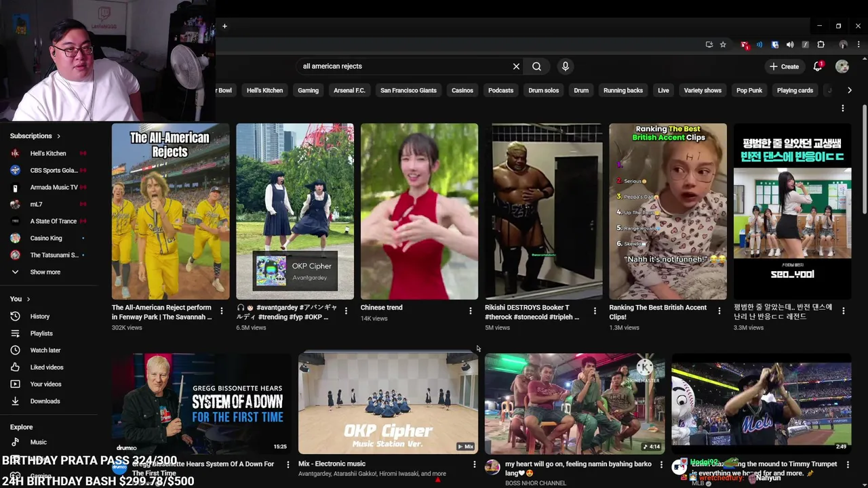Select the Pop Punk chip
Viewport: 868px width, 488px height.
749,90
